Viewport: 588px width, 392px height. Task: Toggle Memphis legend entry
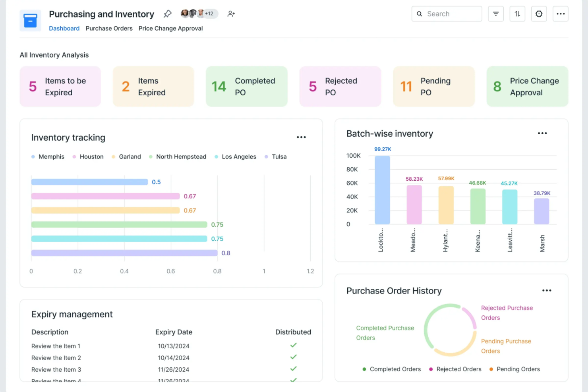(x=48, y=157)
